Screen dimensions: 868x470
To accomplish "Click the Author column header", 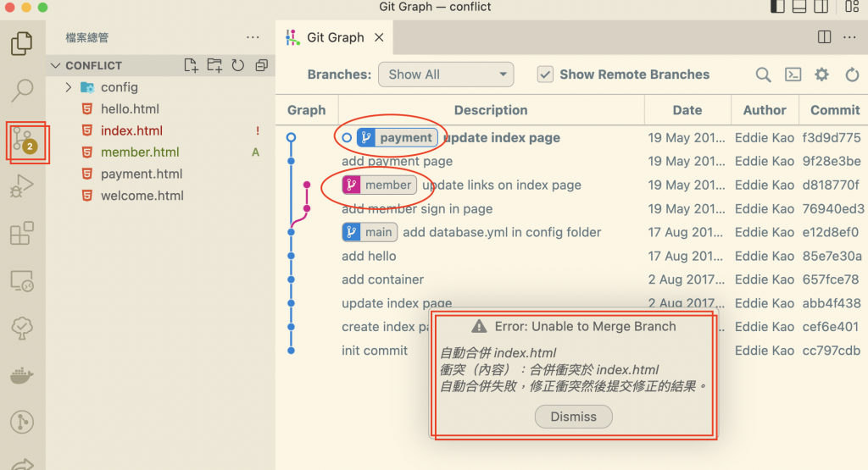I will 765,110.
